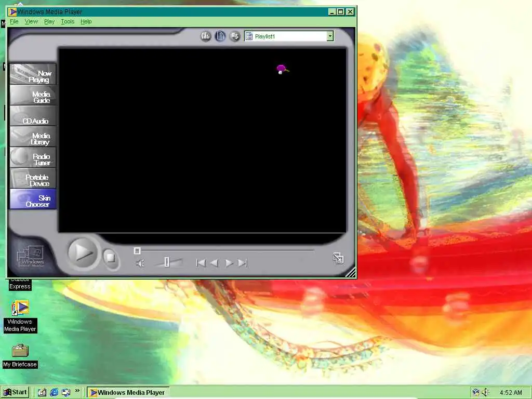Expand quick launch overflow chevron

click(x=77, y=391)
